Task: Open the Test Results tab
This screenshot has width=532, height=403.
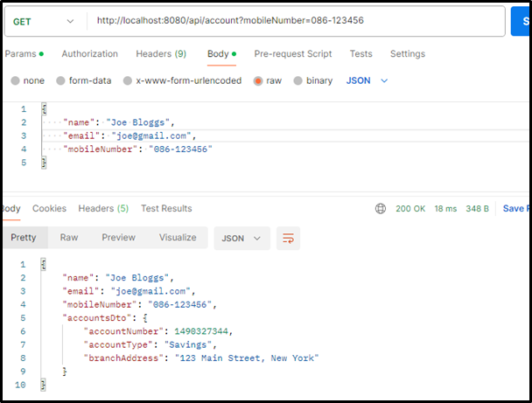Action: click(x=166, y=208)
